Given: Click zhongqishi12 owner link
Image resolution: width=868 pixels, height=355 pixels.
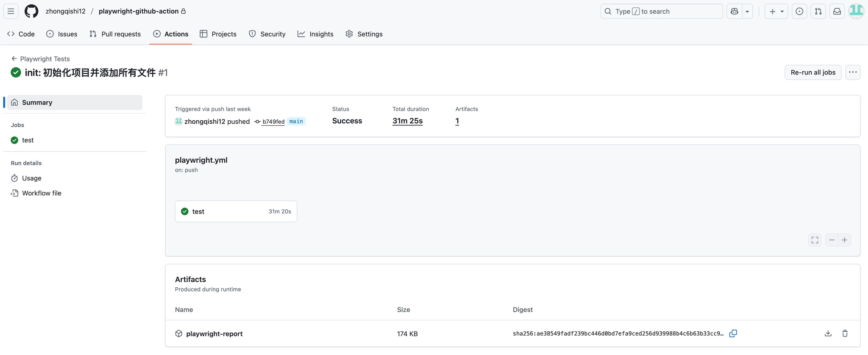Looking at the screenshot, I should (66, 11).
